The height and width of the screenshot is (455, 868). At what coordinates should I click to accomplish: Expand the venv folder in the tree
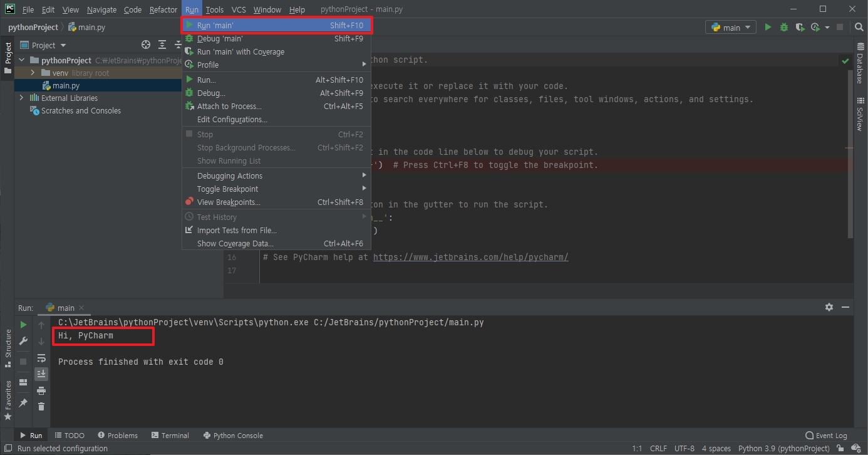click(33, 73)
